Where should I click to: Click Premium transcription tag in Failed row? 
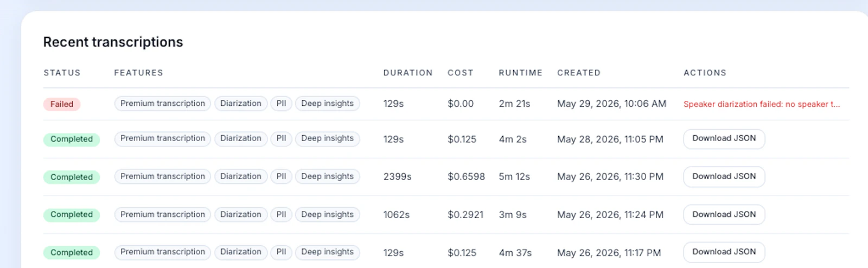click(x=163, y=104)
